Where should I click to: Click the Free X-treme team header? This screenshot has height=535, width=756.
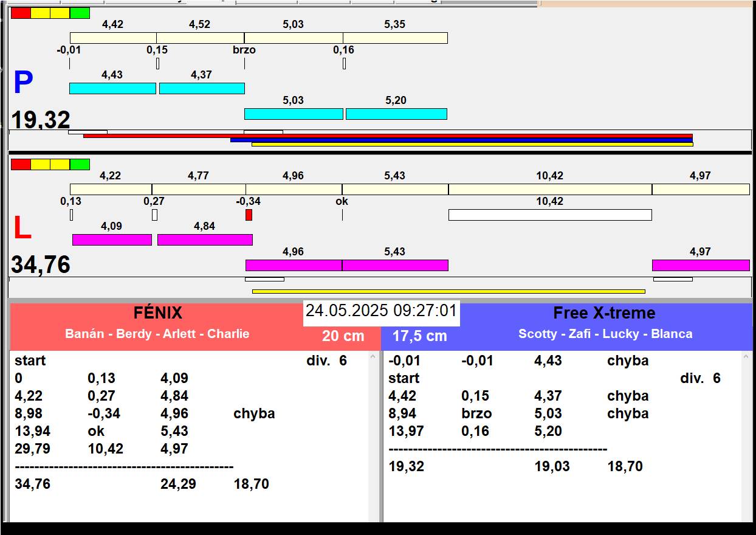point(603,313)
